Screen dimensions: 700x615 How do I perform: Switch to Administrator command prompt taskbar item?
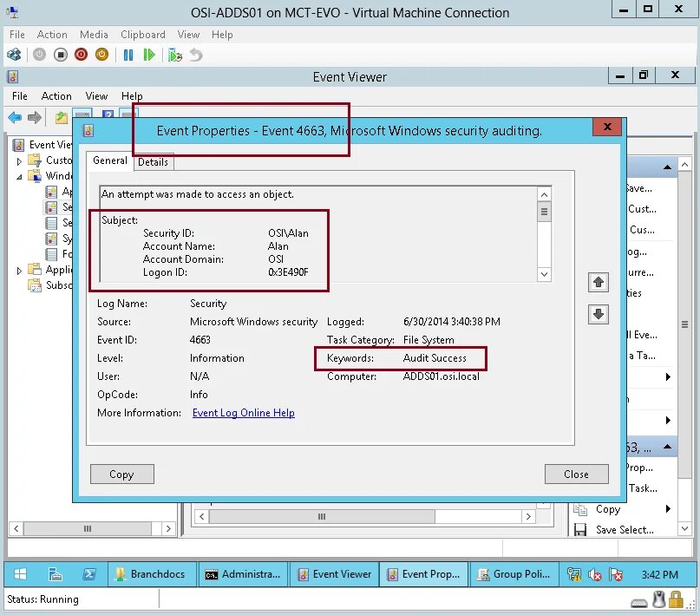point(243,574)
